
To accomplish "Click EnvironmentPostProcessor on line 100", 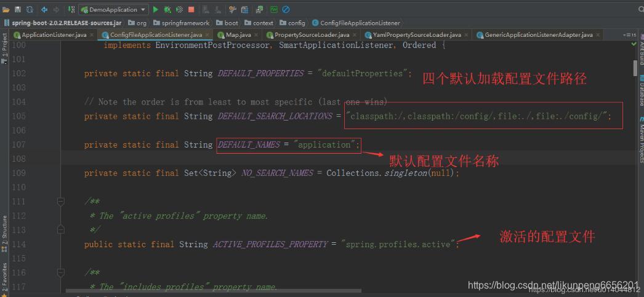I will tap(212, 45).
